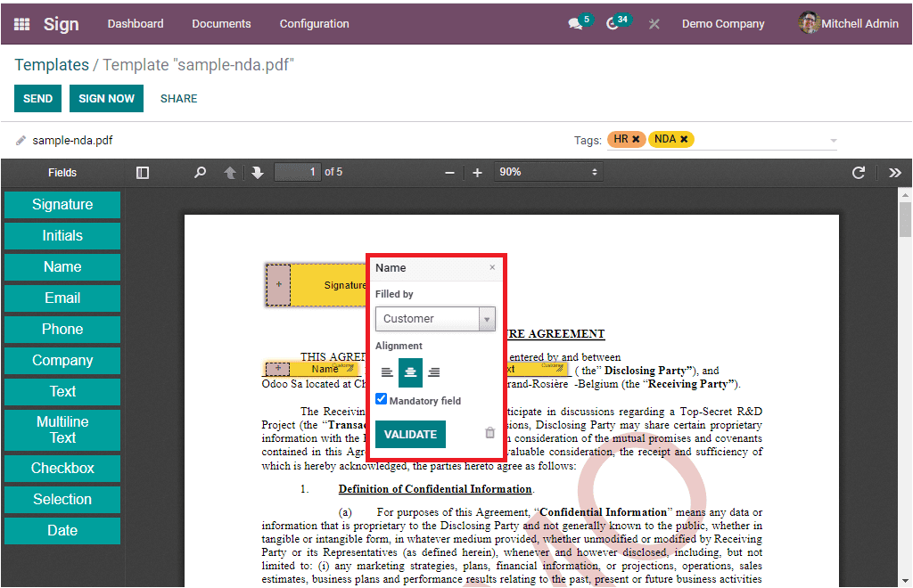Open the Dashboard menu

pos(136,24)
